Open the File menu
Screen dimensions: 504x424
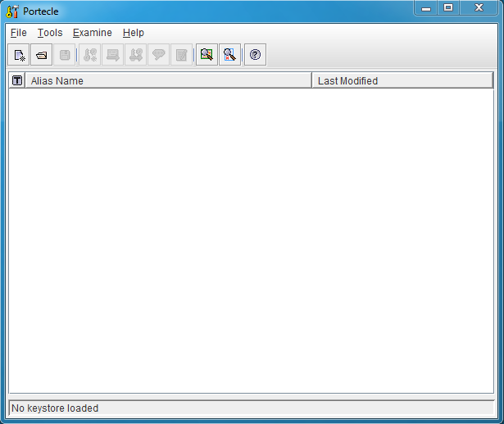(x=18, y=33)
